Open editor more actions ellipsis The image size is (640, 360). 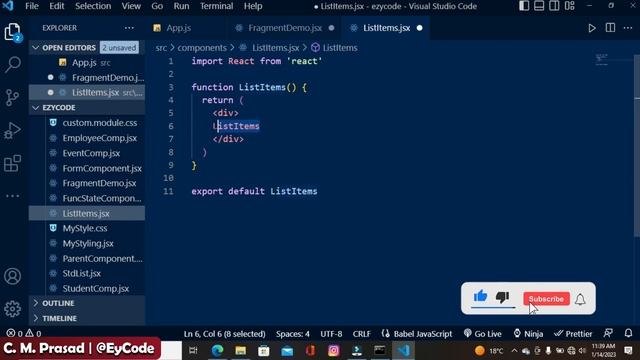628,28
